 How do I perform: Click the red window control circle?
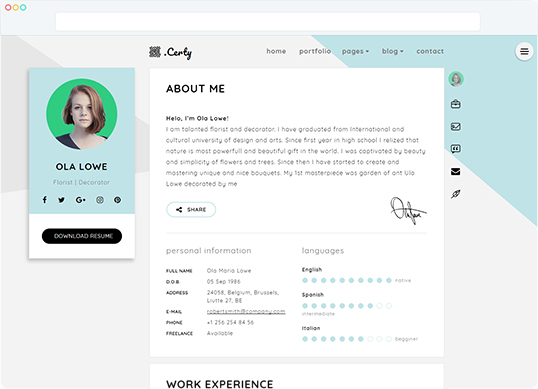click(x=8, y=7)
